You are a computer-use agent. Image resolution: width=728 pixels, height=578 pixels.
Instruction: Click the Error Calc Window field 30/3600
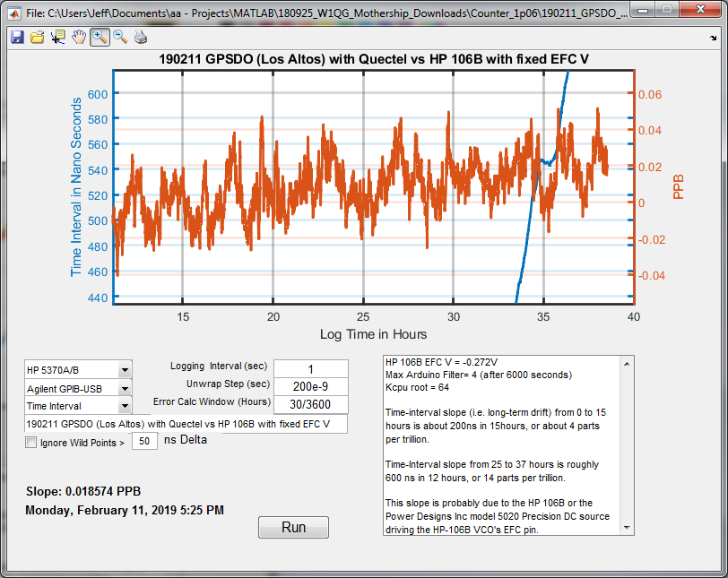click(x=310, y=404)
